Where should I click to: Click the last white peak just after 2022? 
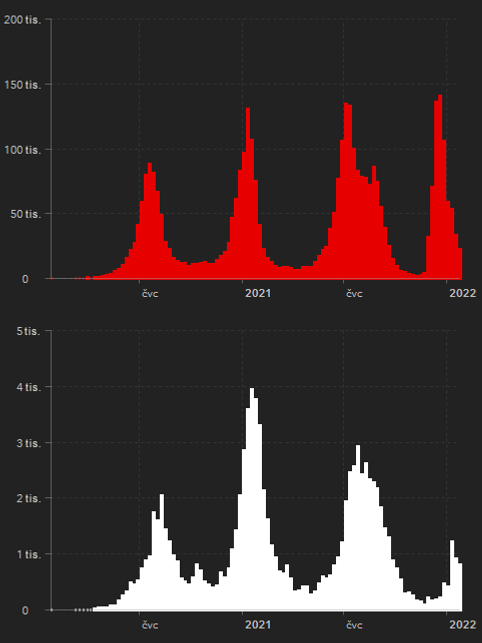coord(452,575)
